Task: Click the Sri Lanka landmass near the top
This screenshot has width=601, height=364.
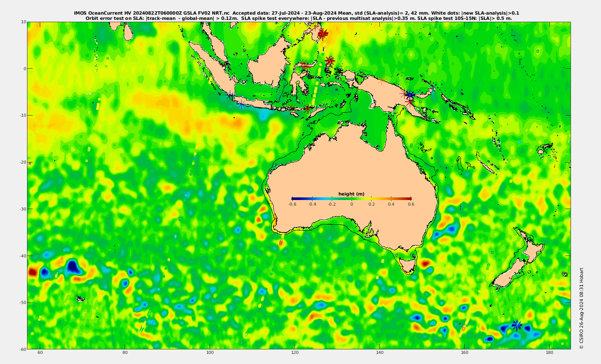Action: click(x=128, y=32)
